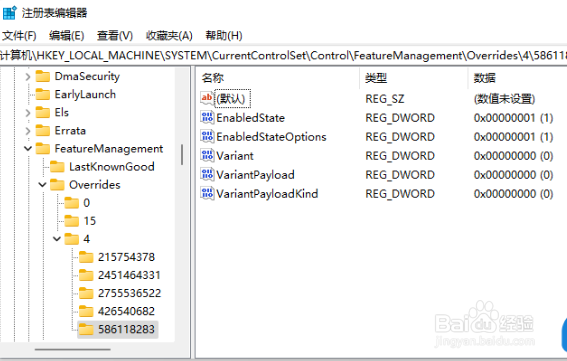Click the REG_SZ type cell

pyautogui.click(x=385, y=99)
